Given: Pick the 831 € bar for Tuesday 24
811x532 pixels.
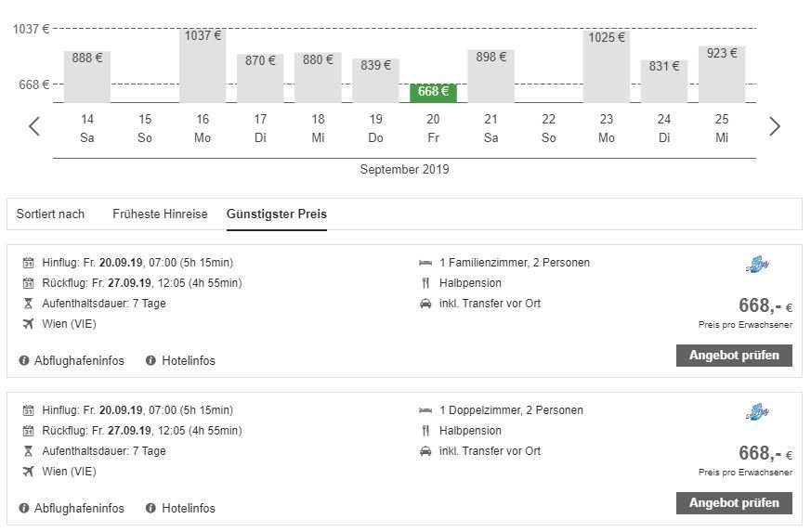Looking at the screenshot, I should (664, 81).
